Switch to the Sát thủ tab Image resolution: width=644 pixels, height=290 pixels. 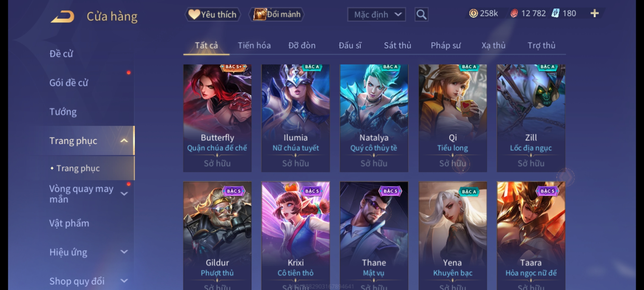click(397, 45)
